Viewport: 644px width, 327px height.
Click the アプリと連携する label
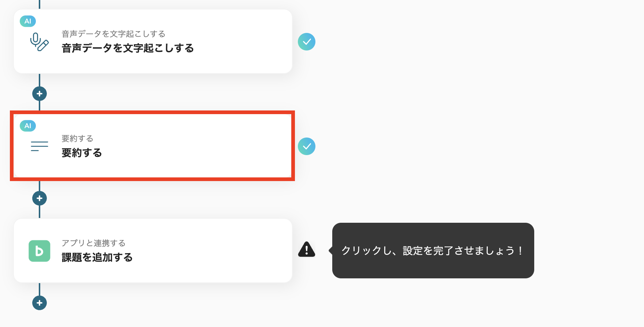pos(93,243)
